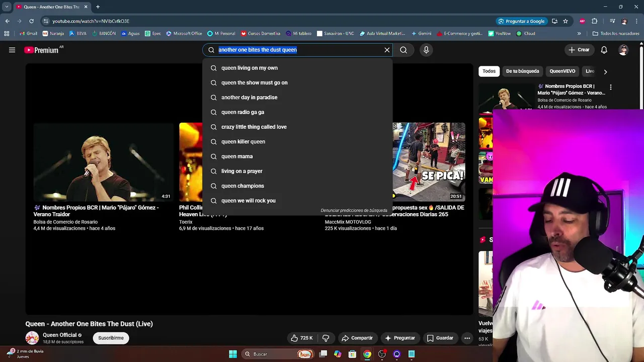Submit search with the magnifier button
Viewport: 644px width, 362px height.
(404, 50)
